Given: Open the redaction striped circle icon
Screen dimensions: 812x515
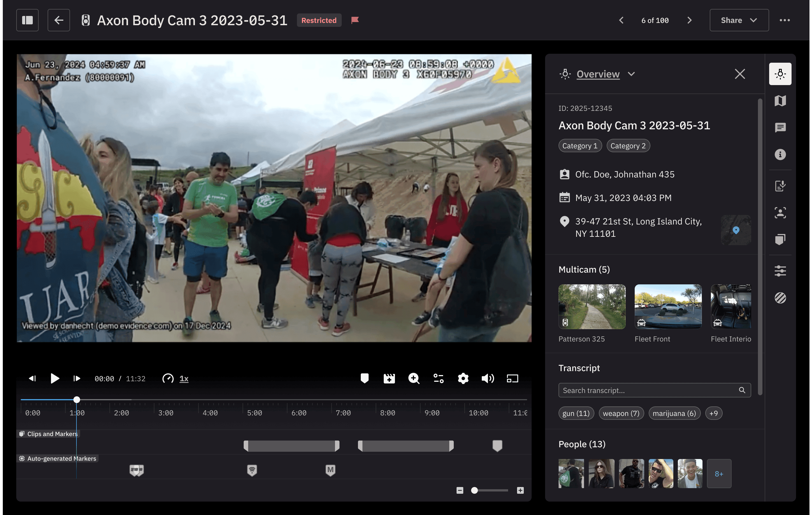Looking at the screenshot, I should point(780,298).
